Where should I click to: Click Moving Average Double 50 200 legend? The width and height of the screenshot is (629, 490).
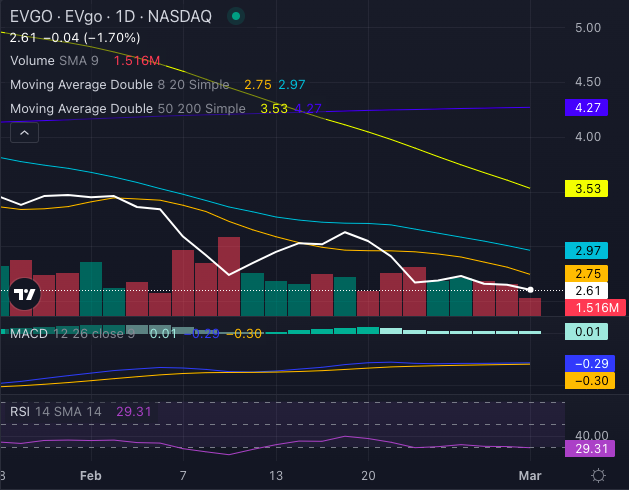tap(126, 108)
